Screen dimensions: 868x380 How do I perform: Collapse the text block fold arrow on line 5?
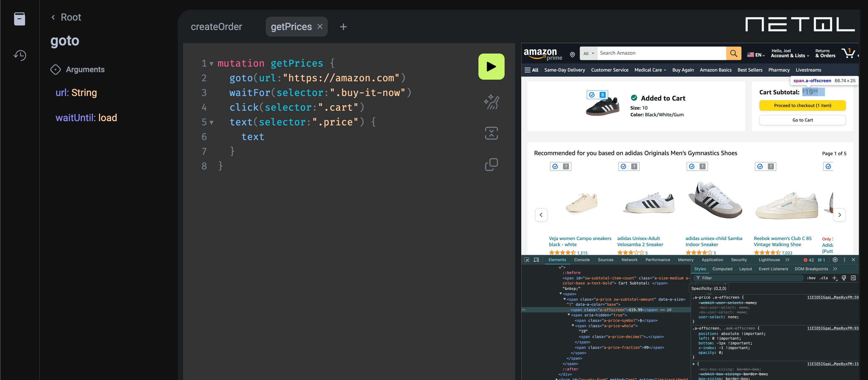211,122
